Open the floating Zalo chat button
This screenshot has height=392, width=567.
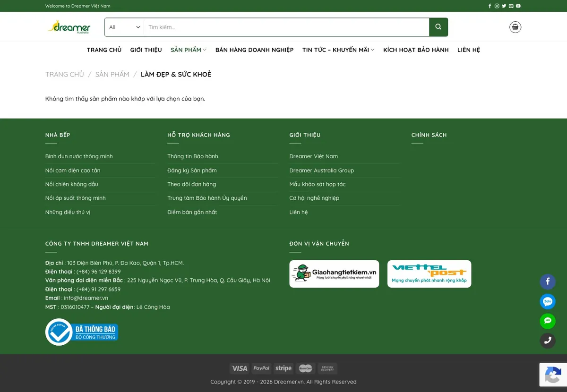click(548, 301)
